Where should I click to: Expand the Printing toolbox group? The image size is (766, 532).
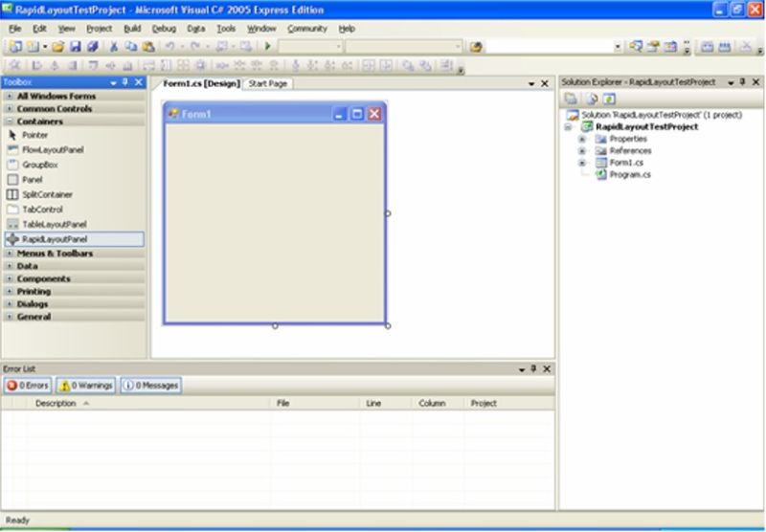pos(10,292)
